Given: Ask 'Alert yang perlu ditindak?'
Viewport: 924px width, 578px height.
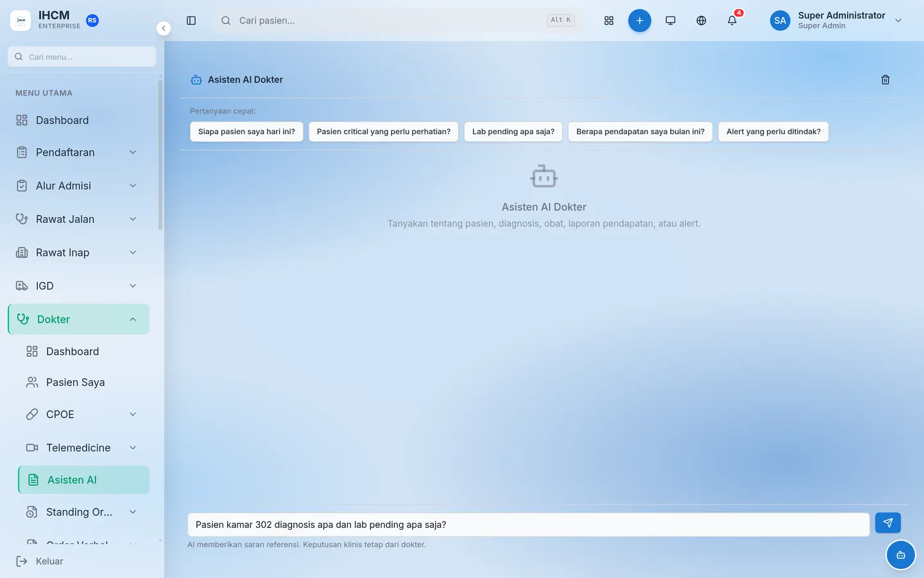Looking at the screenshot, I should tap(773, 132).
